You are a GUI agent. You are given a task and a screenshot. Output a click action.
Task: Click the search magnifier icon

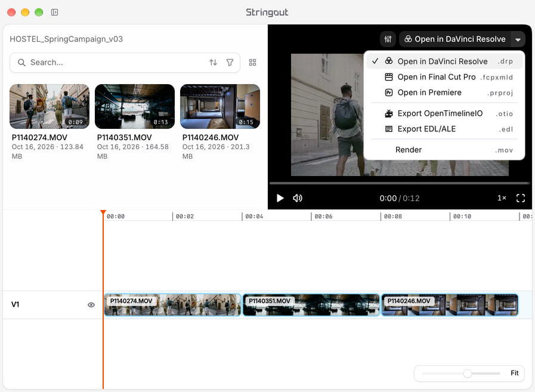pos(21,63)
